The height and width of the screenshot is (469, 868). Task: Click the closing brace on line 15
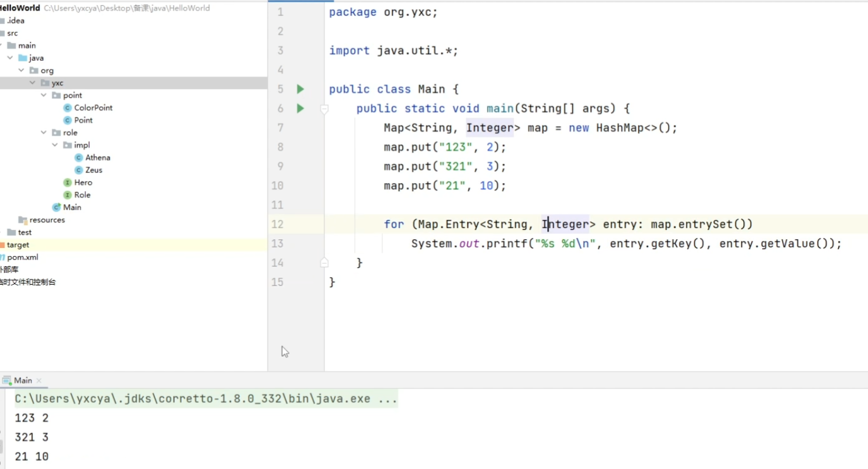(333, 282)
